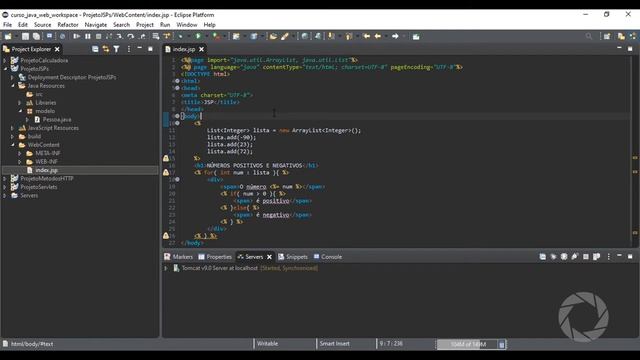The width and height of the screenshot is (640, 360).
Task: Collapse the ProjetoJSPs project node
Action: point(5,69)
